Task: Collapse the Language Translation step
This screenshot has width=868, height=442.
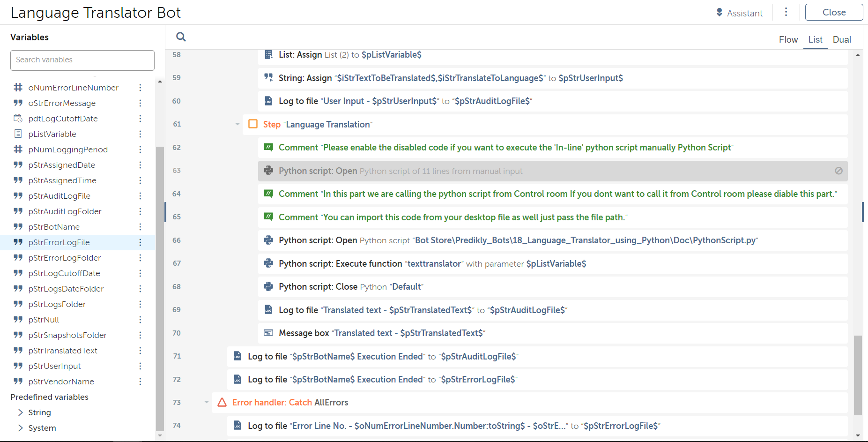Action: click(x=237, y=124)
